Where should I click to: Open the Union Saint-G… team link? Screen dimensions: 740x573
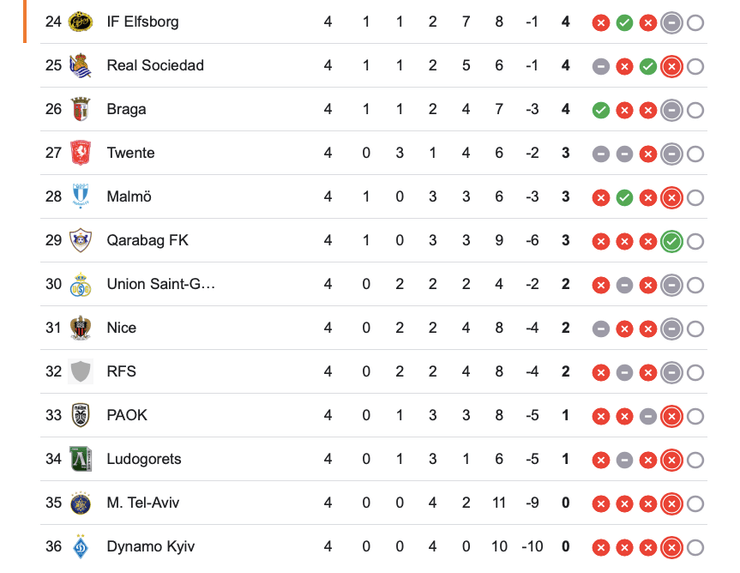(161, 284)
